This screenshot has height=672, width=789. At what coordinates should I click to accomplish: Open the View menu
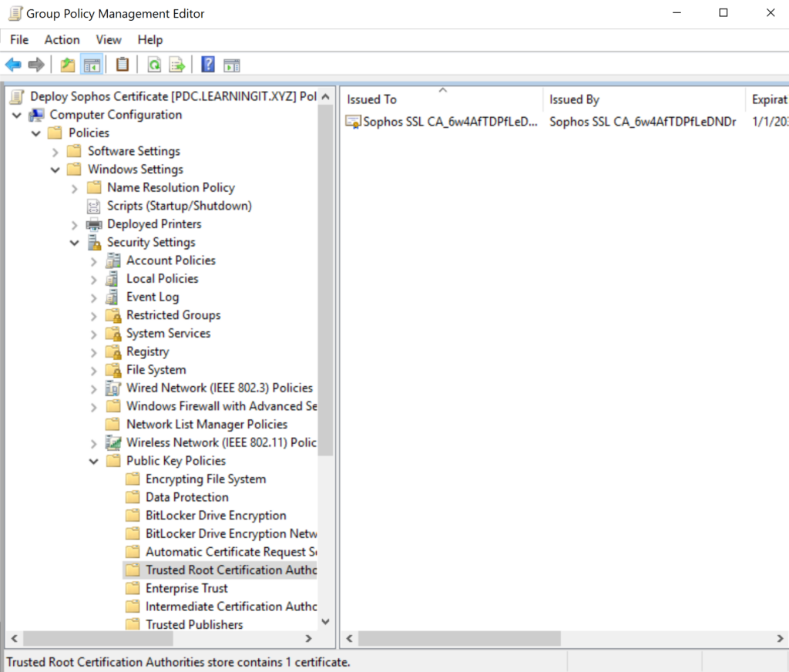[109, 40]
